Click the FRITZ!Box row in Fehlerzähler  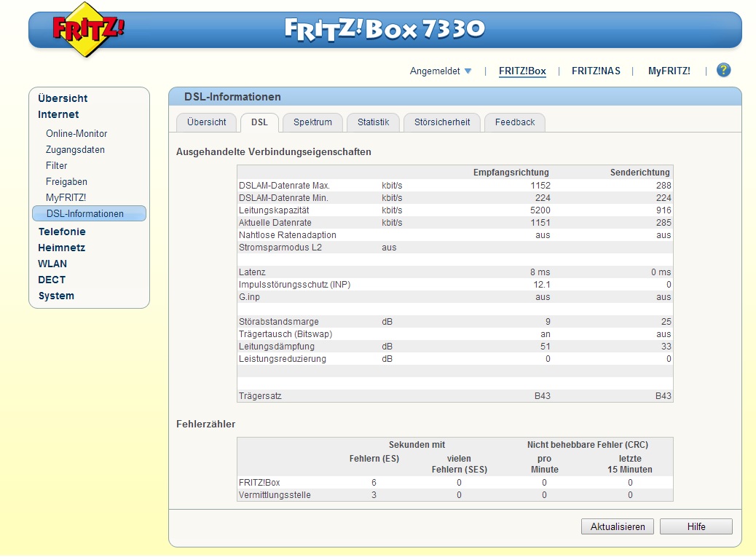click(x=455, y=483)
